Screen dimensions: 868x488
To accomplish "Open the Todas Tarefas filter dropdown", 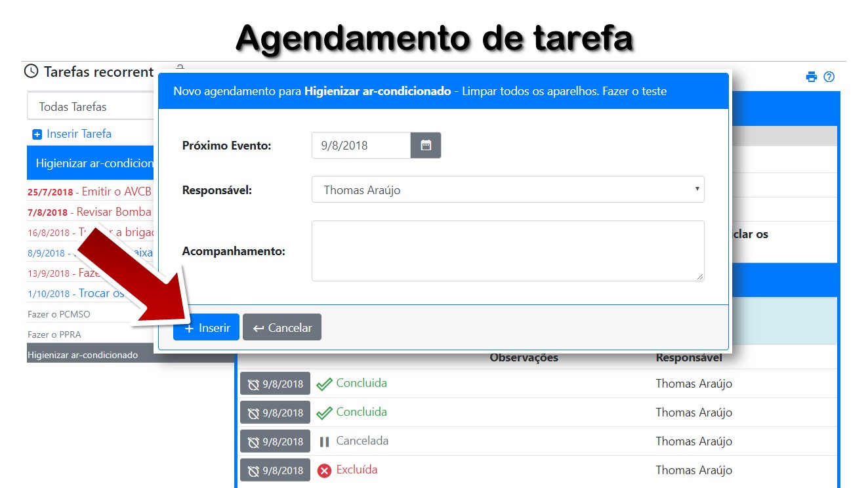I will tap(91, 106).
